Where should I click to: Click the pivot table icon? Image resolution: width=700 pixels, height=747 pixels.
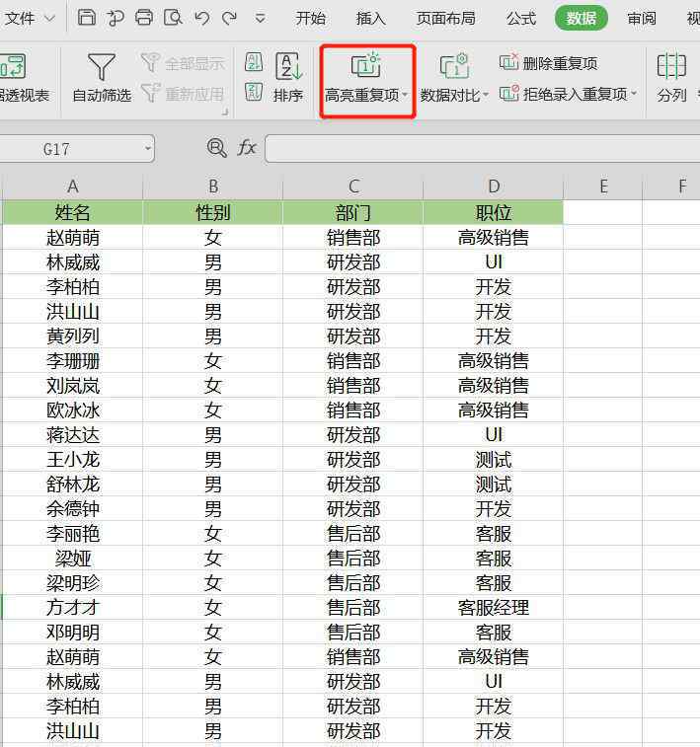click(13, 66)
